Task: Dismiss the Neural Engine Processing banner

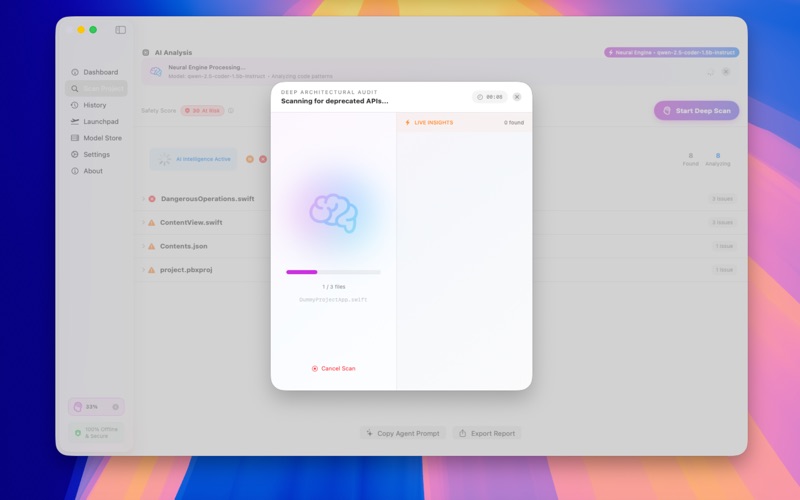Action: (x=726, y=72)
